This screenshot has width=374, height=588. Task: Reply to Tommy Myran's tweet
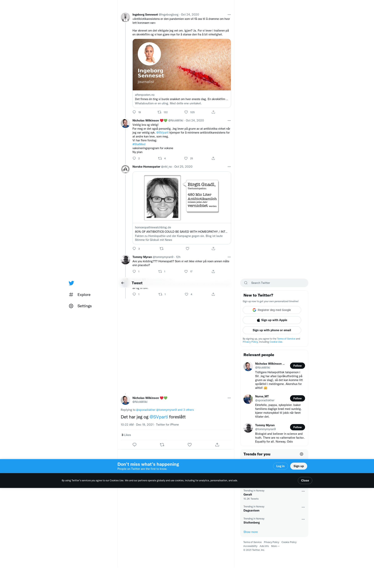134,271
